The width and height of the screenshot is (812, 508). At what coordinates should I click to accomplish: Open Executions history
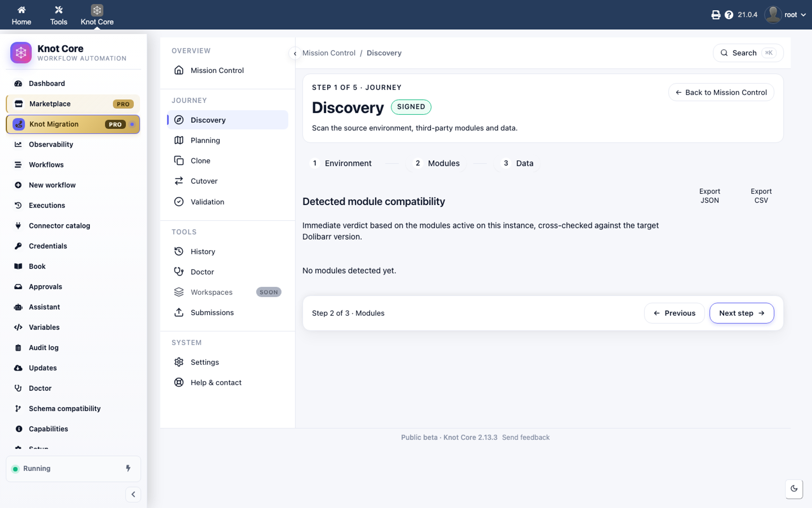coord(73,205)
